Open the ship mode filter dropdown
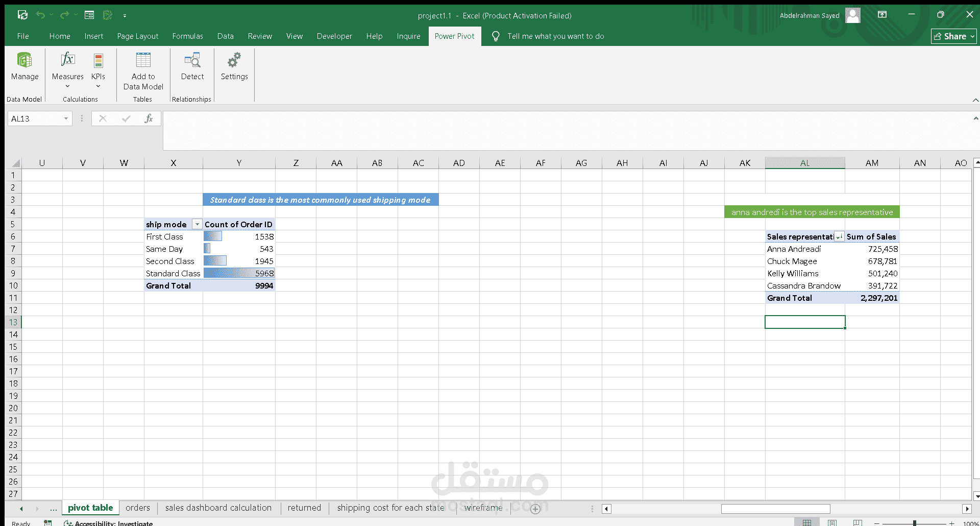This screenshot has height=526, width=980. pos(197,224)
